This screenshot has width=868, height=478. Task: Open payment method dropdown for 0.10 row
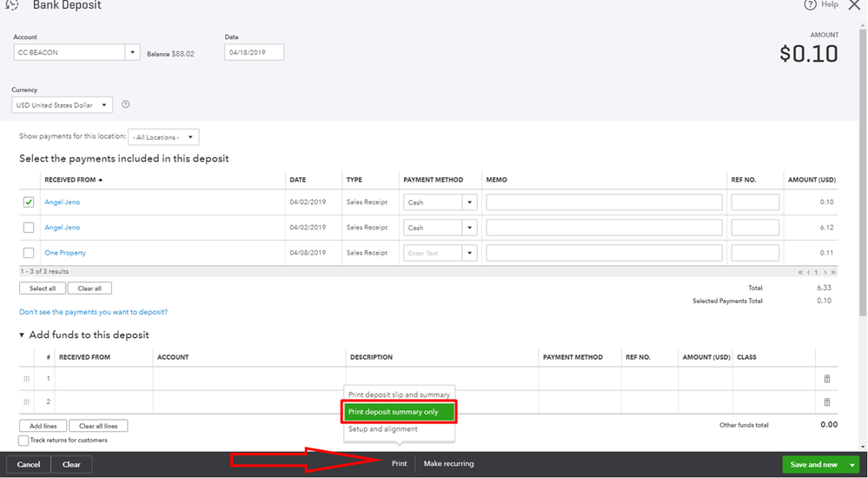[x=469, y=202]
